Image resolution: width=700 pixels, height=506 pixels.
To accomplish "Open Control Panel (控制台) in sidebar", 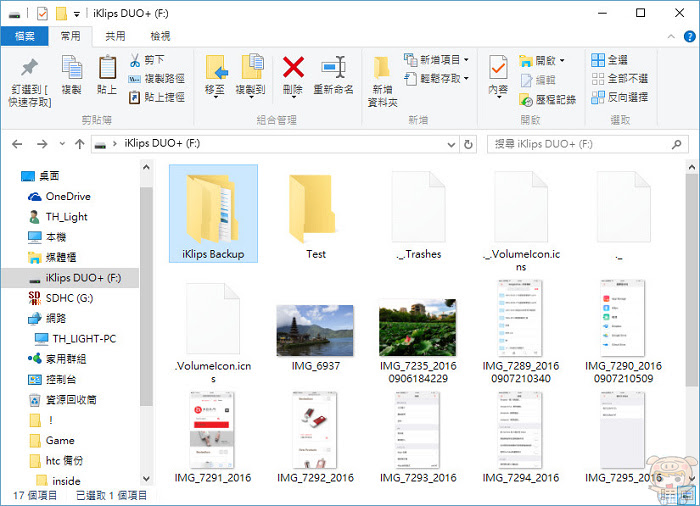I will (x=52, y=380).
